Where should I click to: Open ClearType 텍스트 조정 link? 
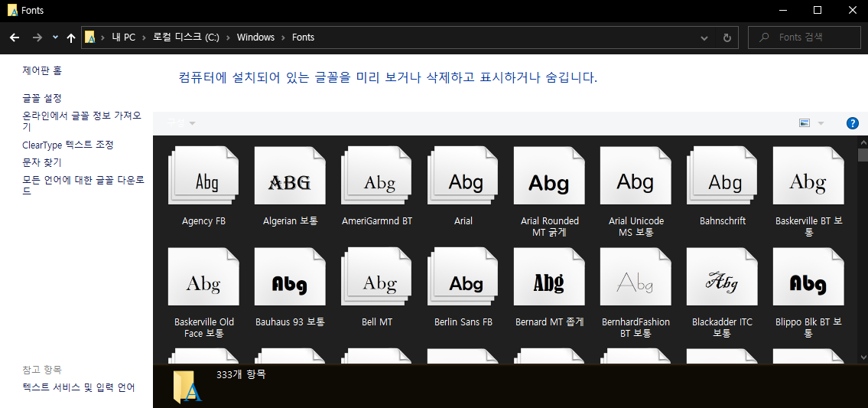click(x=68, y=145)
